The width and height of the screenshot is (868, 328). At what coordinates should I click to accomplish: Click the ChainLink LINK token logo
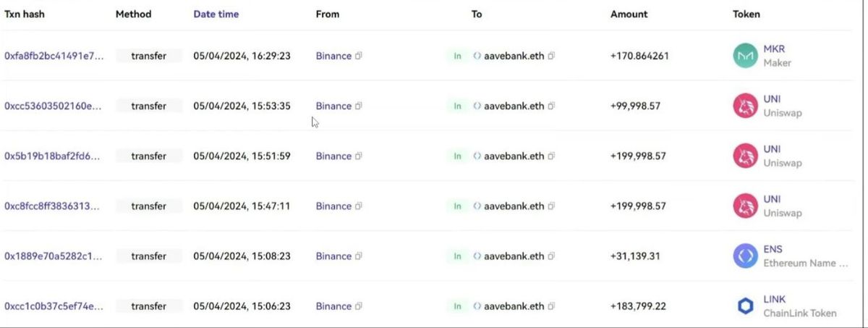point(745,306)
